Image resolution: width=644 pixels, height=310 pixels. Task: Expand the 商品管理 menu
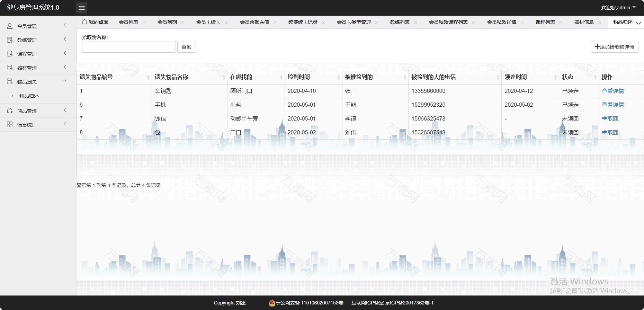pos(65,110)
